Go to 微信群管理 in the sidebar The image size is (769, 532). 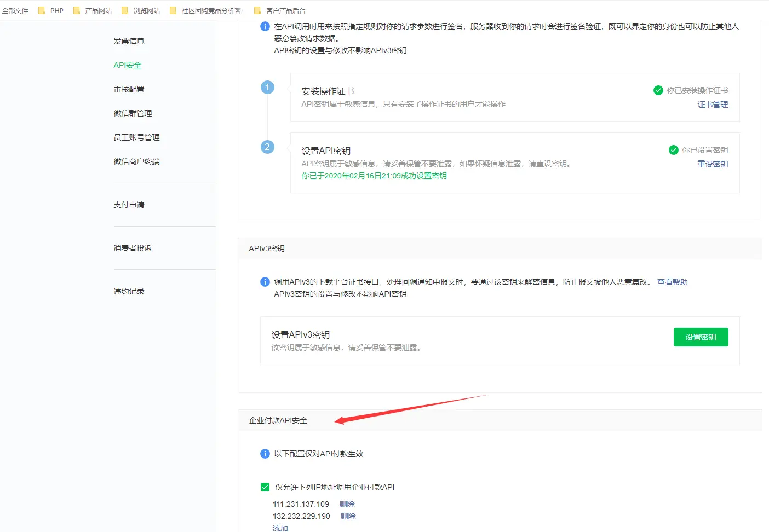[133, 113]
